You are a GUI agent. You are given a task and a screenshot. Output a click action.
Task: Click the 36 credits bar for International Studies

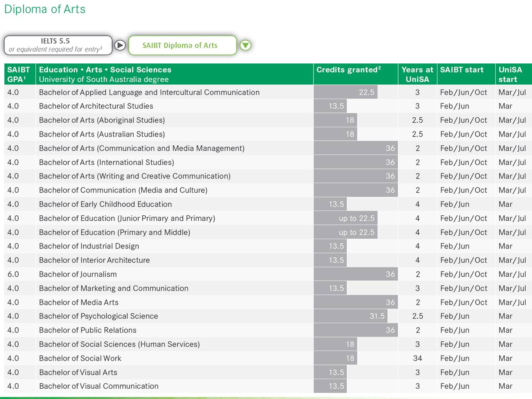click(x=356, y=162)
